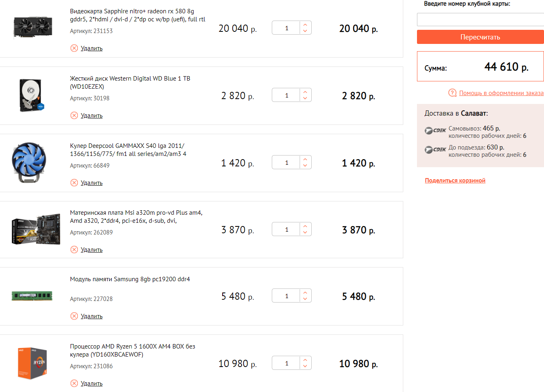Viewport: 544px width, 392px height.
Task: Click the delete X icon next to Deepcool cooler
Action: click(x=74, y=183)
